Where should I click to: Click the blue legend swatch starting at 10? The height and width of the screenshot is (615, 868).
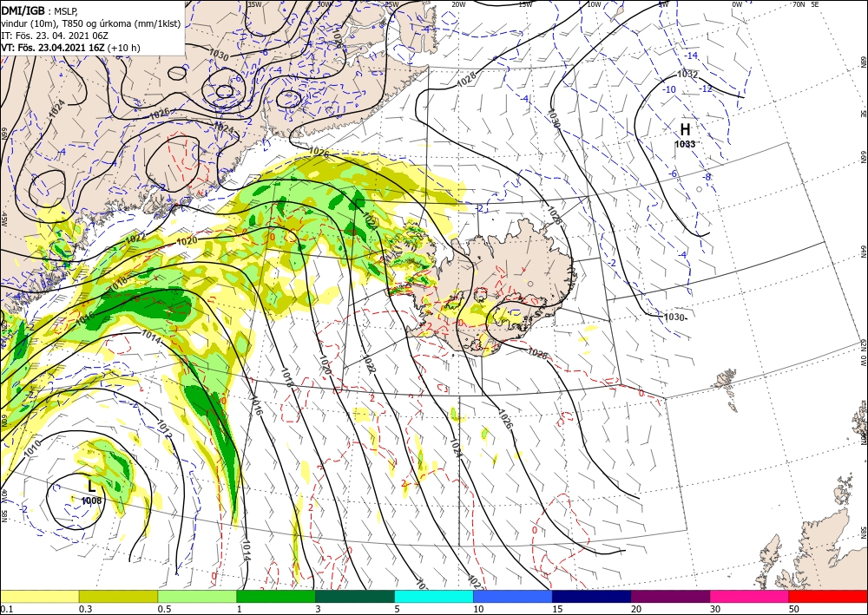513,596
